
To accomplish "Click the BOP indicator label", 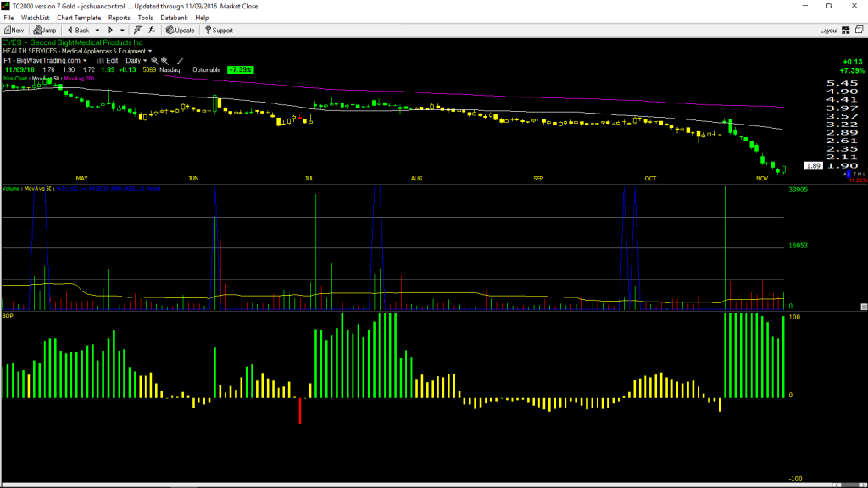I will [8, 316].
